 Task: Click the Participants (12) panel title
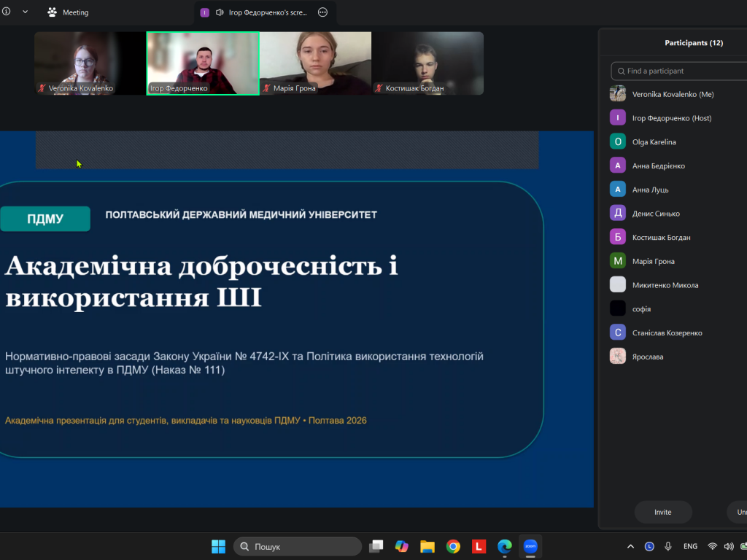tap(694, 43)
